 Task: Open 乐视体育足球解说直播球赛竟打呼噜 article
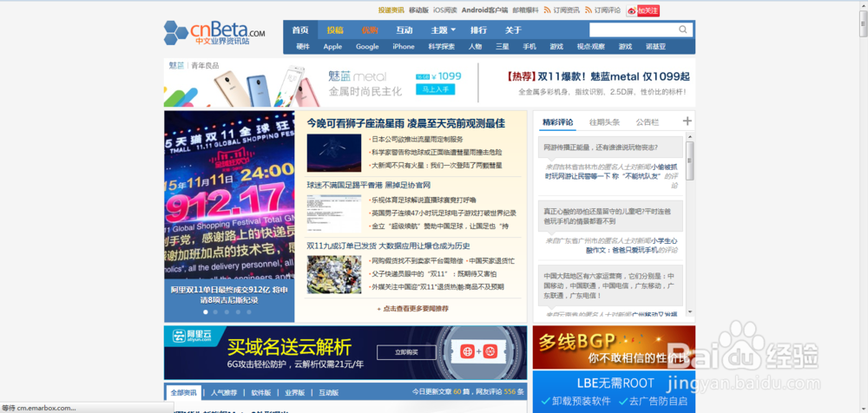click(x=424, y=200)
